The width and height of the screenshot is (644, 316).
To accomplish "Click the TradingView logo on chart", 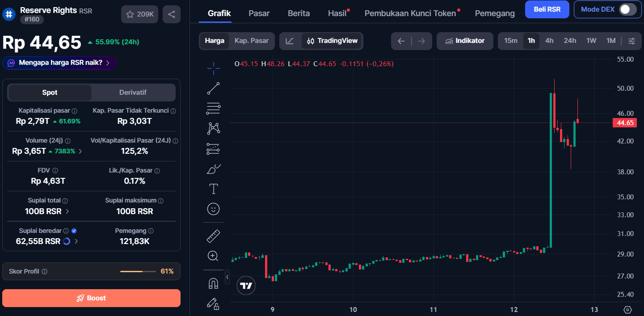I will tap(246, 286).
